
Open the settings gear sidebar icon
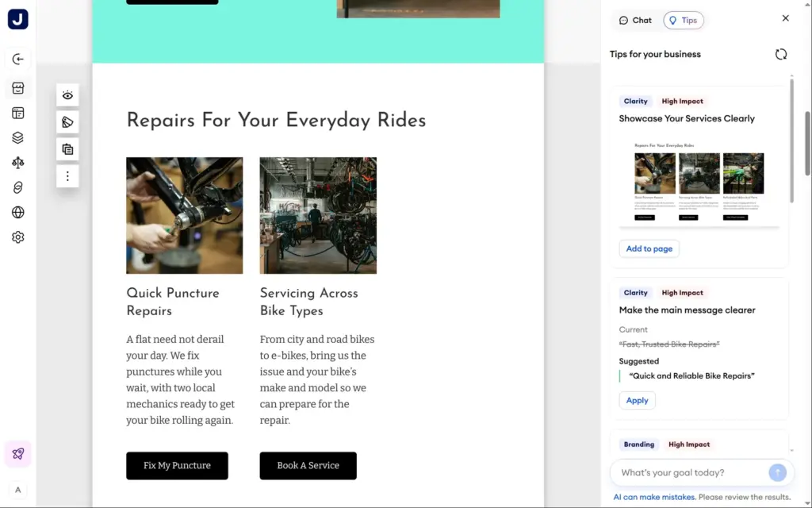[x=18, y=237]
